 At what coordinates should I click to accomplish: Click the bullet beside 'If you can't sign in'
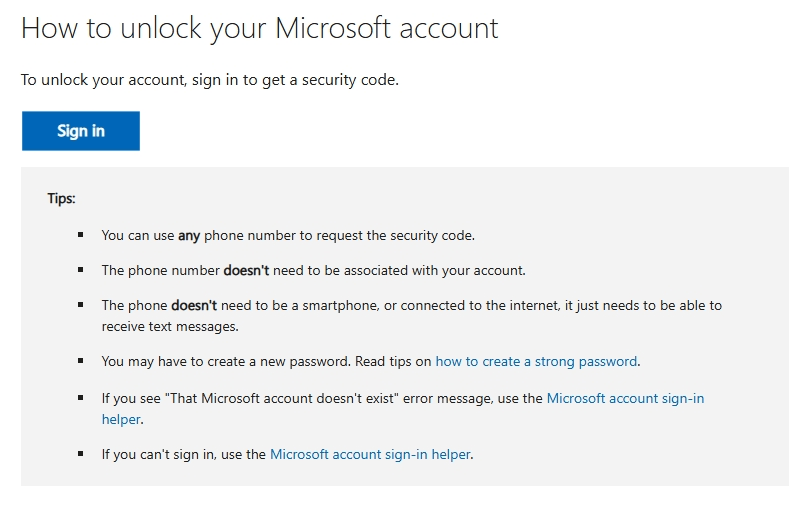click(80, 454)
